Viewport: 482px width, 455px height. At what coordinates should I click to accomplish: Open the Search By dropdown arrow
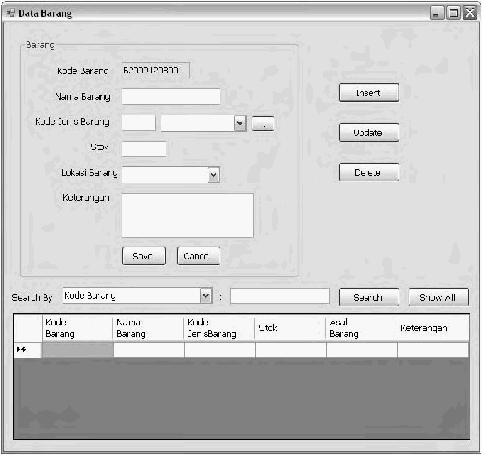point(206,296)
